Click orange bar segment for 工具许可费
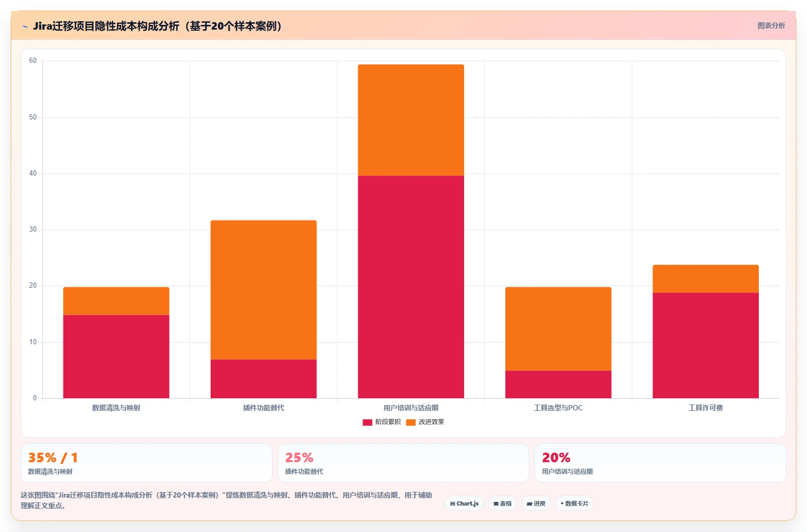 [x=705, y=279]
